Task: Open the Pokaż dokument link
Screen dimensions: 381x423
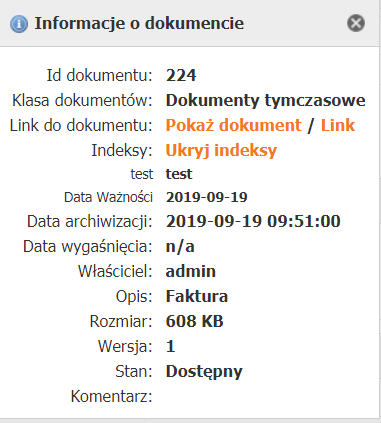Action: click(x=234, y=125)
